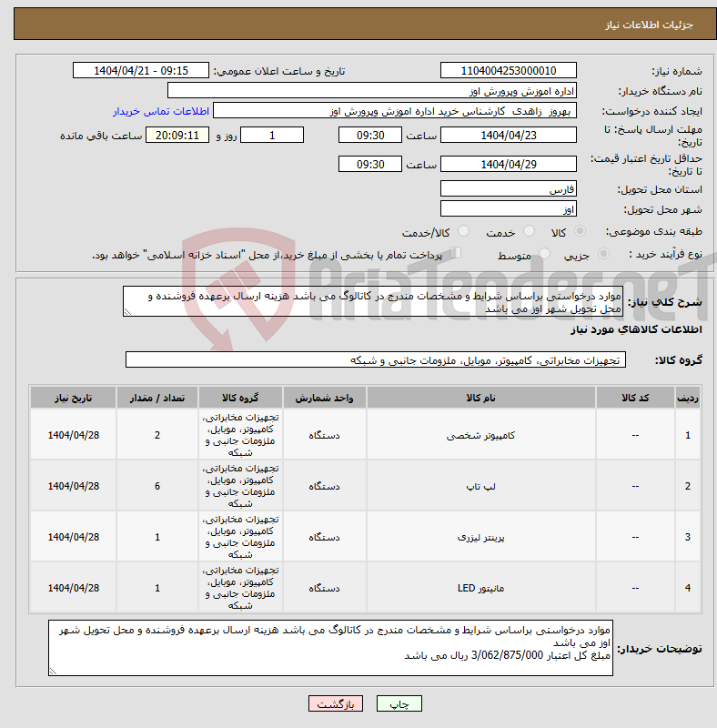The image size is (717, 728).
Task: Click the response deadline time 09:30 field
Action: [370, 135]
